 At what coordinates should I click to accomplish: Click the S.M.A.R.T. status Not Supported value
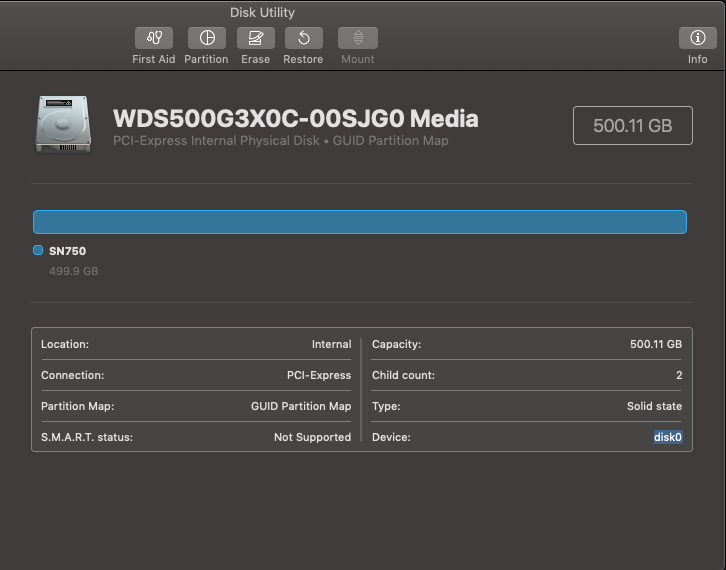click(313, 437)
